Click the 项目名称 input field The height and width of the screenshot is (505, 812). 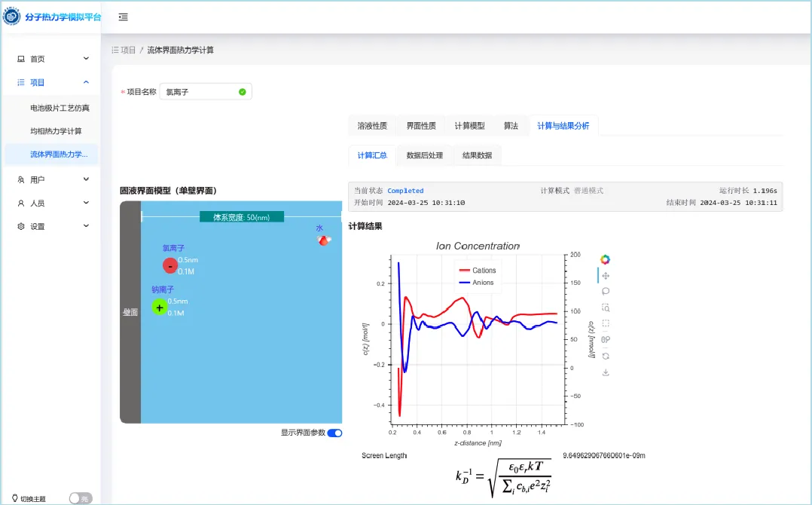click(200, 92)
